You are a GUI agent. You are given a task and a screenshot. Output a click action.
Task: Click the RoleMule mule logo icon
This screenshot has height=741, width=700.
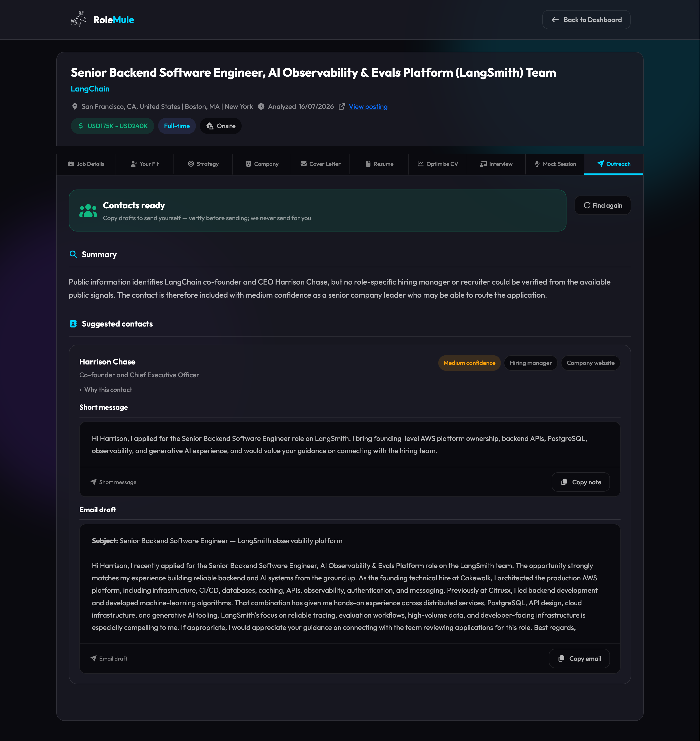tap(79, 19)
